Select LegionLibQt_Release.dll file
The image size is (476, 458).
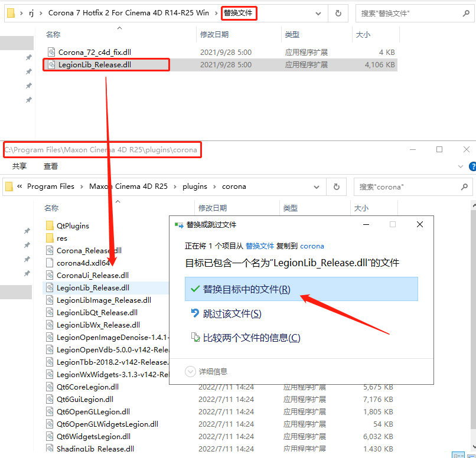pyautogui.click(x=97, y=313)
